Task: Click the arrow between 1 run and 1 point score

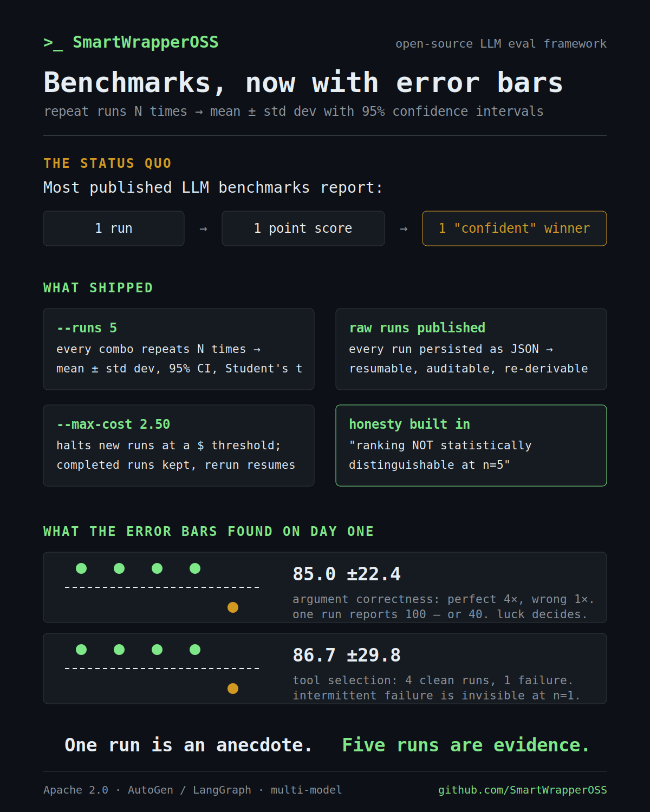Action: 203,229
